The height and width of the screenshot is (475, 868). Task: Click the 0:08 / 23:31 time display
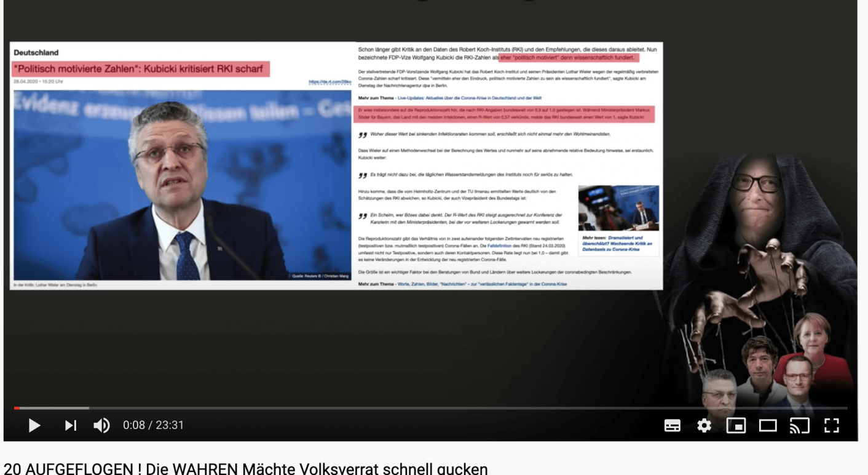(x=153, y=425)
